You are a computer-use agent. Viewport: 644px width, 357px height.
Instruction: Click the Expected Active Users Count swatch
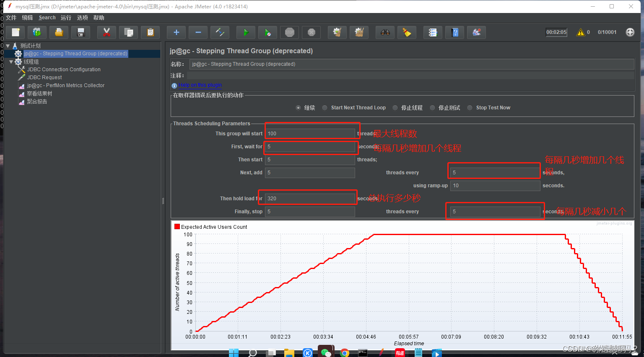pos(177,227)
